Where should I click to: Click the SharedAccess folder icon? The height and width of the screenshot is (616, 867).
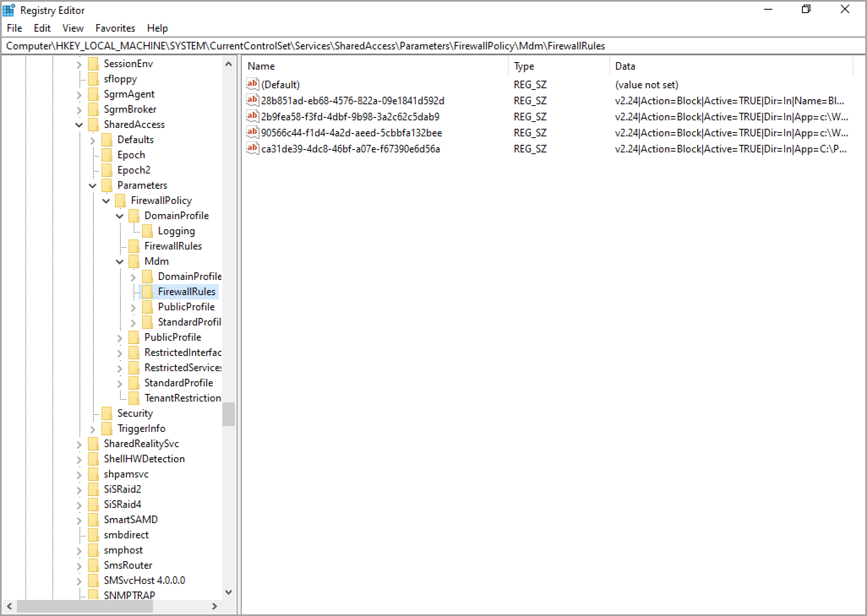pos(93,125)
